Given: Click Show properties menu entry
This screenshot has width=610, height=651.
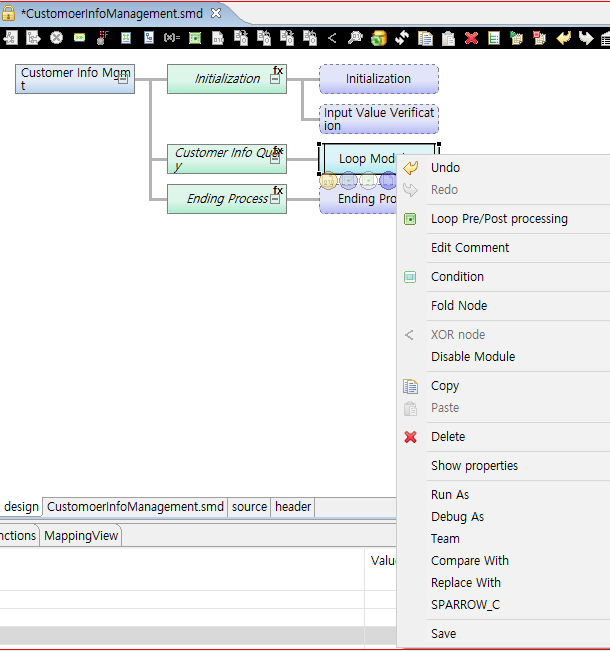Looking at the screenshot, I should click(474, 466).
